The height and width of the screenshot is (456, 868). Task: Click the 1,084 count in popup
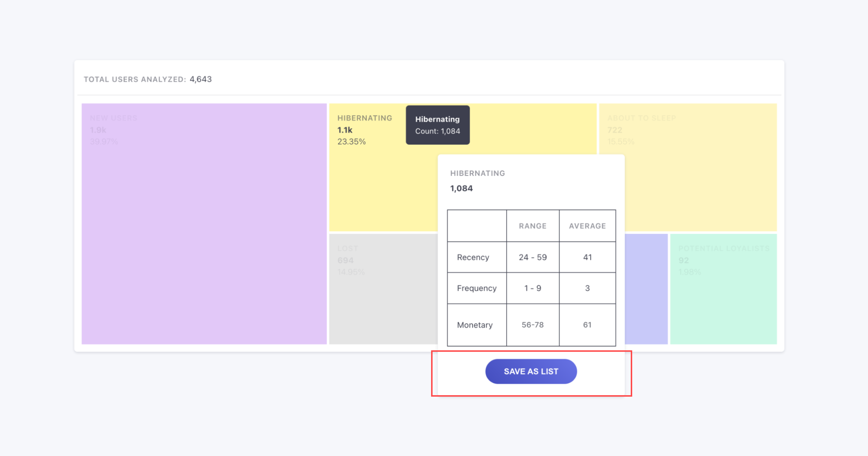[x=461, y=188]
